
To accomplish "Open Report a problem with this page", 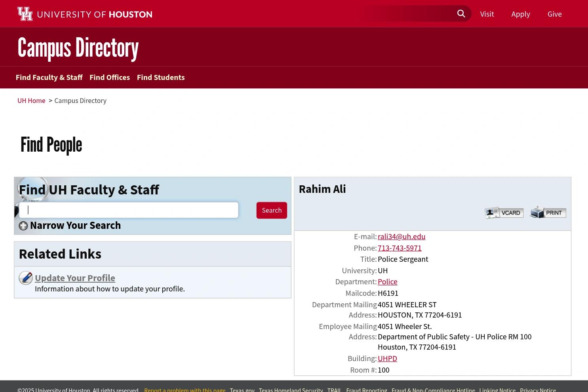I will point(185,390).
